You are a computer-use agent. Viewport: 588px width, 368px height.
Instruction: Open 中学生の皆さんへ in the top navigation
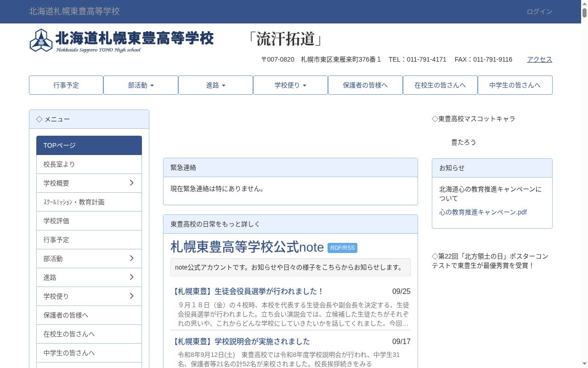tap(515, 85)
